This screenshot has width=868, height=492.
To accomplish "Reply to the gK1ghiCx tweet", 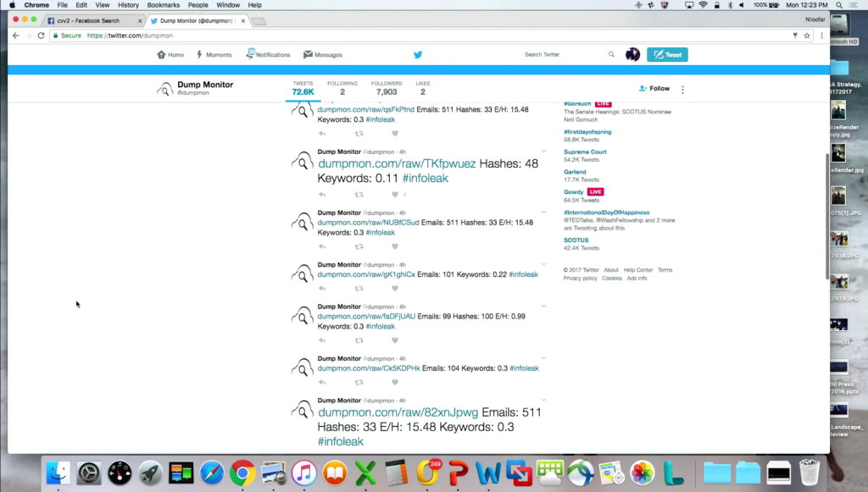I will coord(322,289).
